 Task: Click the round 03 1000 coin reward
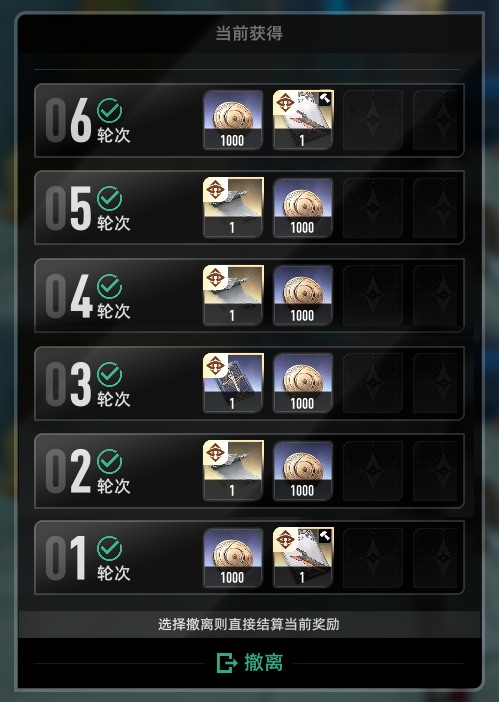point(303,383)
